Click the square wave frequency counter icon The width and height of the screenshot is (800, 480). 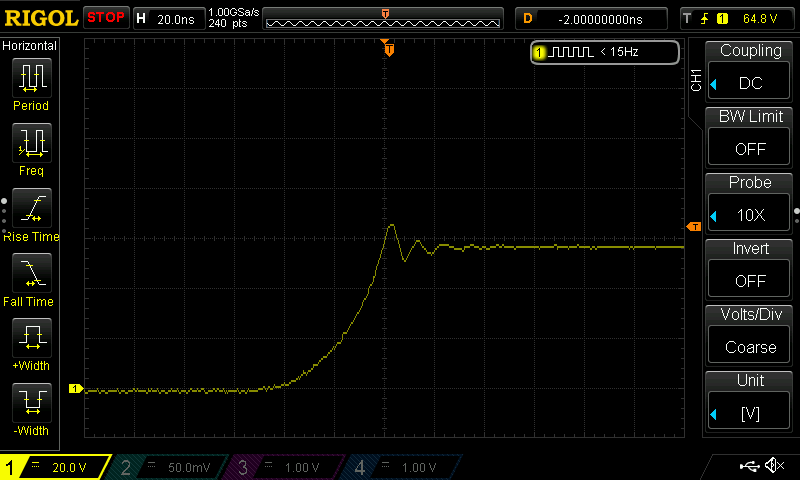pyautogui.click(x=570, y=52)
